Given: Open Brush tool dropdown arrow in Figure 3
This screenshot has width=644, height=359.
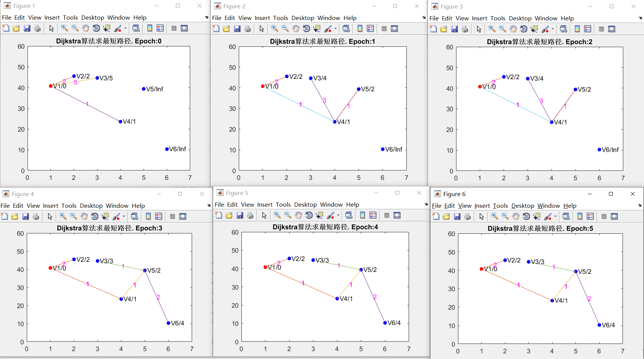Looking at the screenshot, I should pyautogui.click(x=552, y=29).
